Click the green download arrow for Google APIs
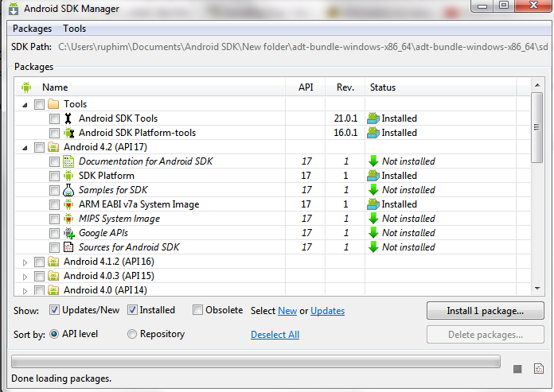This screenshot has width=554, height=392. [x=373, y=233]
